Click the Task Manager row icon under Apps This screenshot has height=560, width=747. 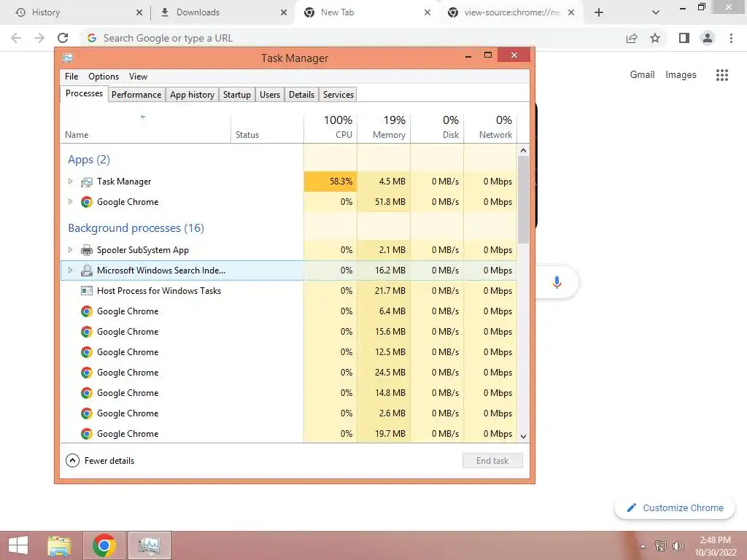[87, 182]
